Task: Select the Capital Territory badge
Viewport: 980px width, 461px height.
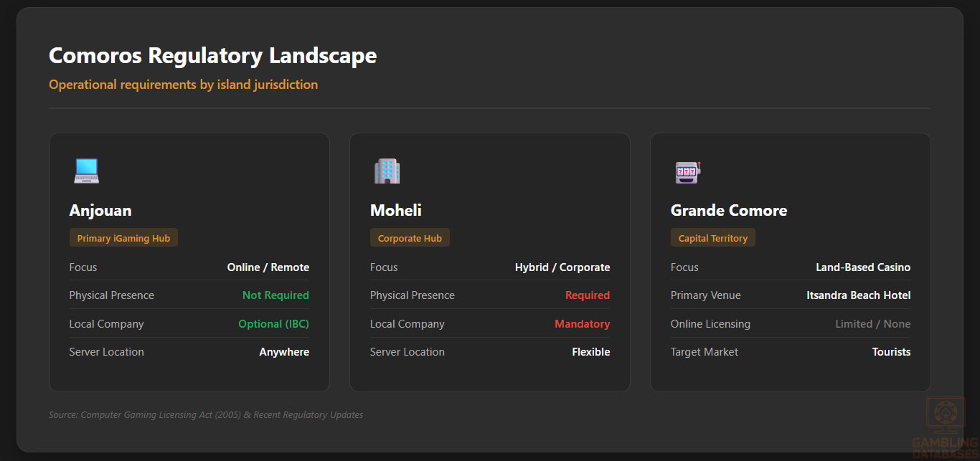Action: (x=712, y=238)
